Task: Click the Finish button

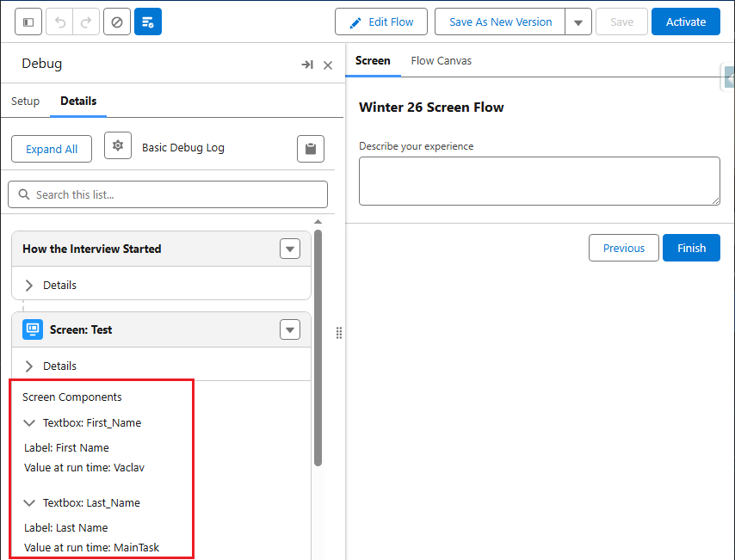Action: pos(691,248)
